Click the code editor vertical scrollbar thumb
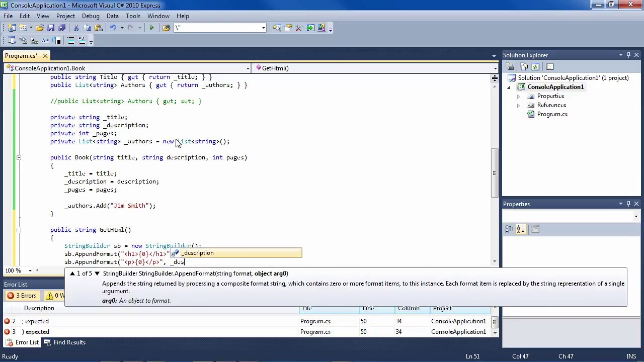Viewport: 644px width, 362px height. coord(495,172)
